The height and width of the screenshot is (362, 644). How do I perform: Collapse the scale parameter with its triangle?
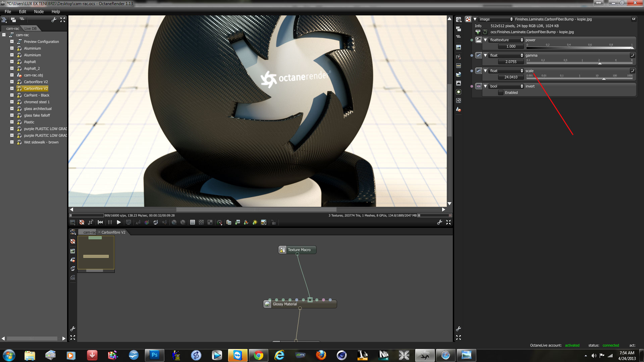click(x=485, y=71)
